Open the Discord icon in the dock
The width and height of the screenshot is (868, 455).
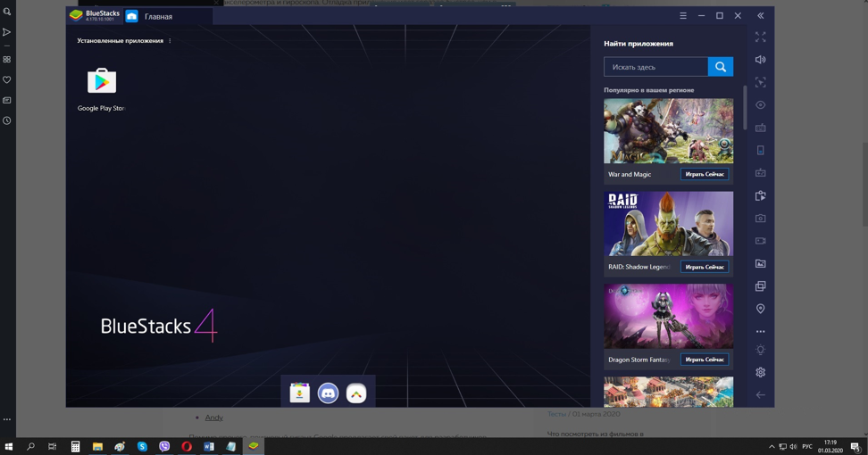pyautogui.click(x=328, y=393)
